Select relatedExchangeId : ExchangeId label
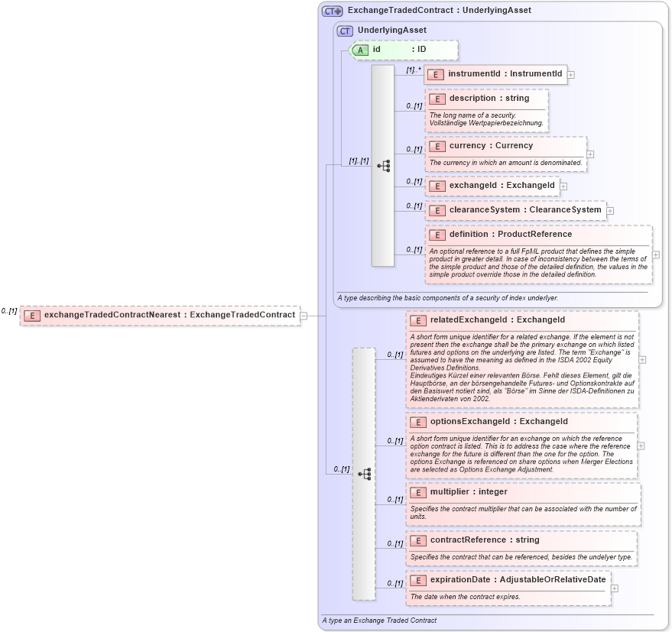 (x=498, y=319)
